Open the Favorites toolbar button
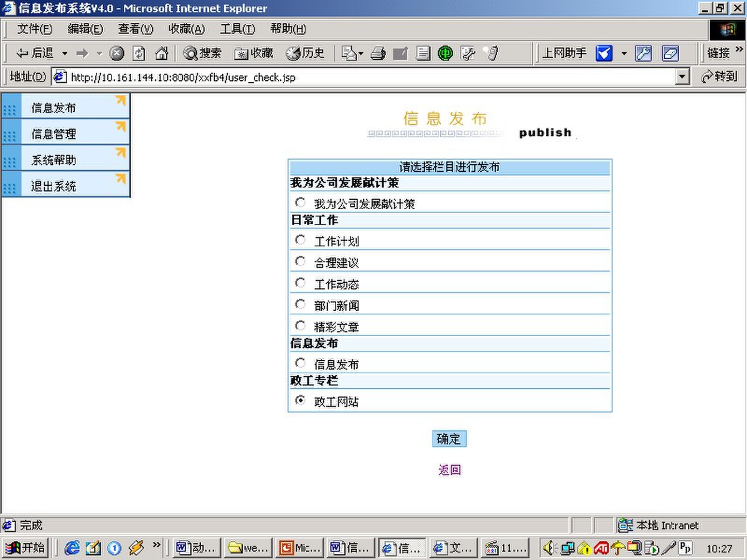This screenshot has height=560, width=747. click(254, 54)
